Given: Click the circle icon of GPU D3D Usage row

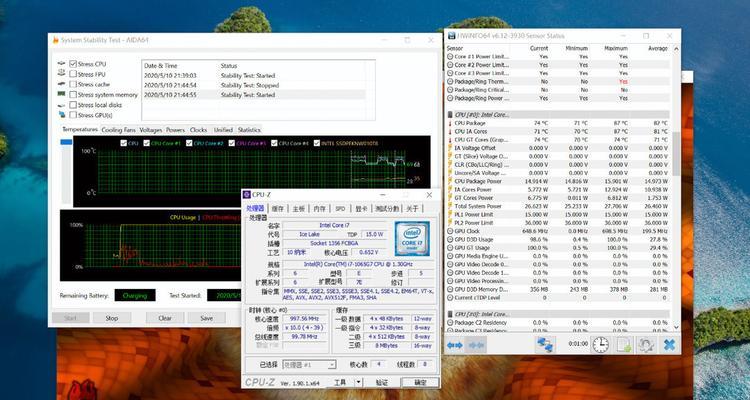Looking at the screenshot, I should pos(450,239).
